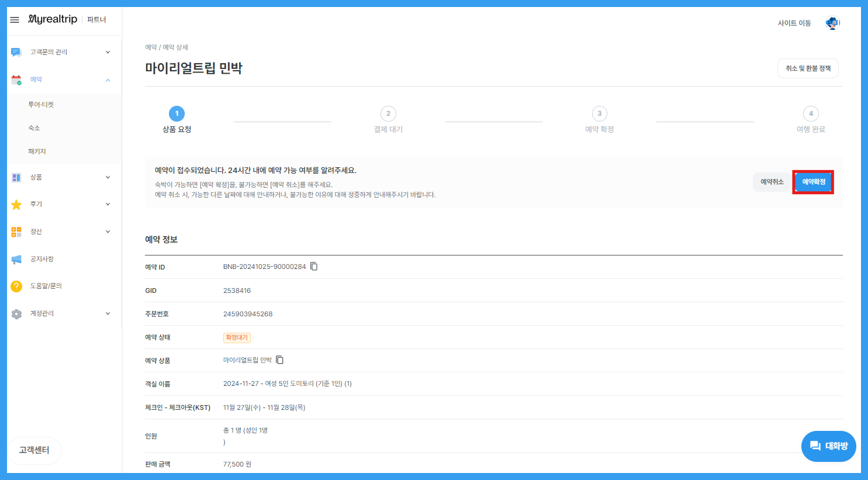Click the 정산 calculator icon

tap(16, 231)
